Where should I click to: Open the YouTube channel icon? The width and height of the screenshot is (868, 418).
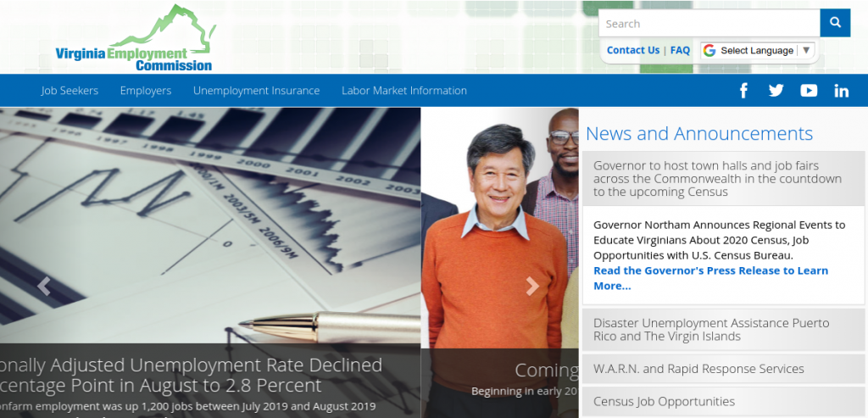pyautogui.click(x=809, y=91)
